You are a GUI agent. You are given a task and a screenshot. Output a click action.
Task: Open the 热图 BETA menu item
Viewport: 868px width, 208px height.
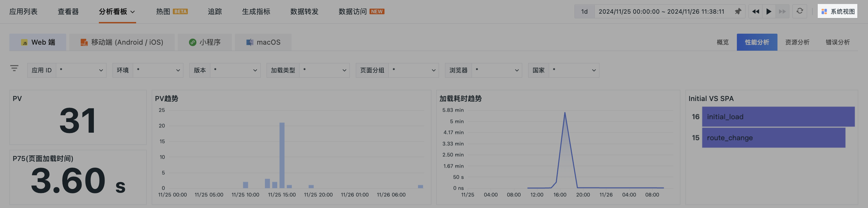click(x=172, y=11)
